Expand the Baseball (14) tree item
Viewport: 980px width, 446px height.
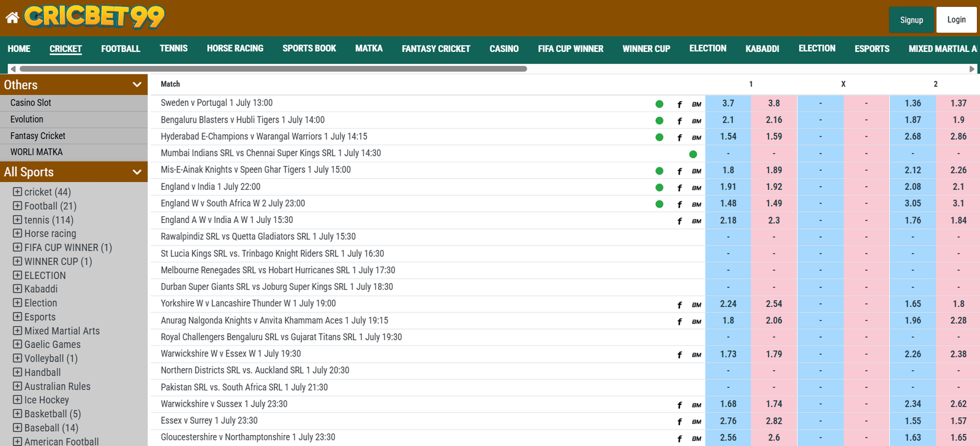pos(17,428)
